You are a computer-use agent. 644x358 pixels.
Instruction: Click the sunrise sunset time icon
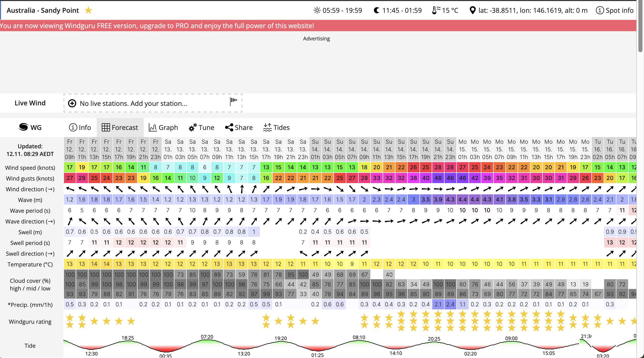tap(317, 10)
